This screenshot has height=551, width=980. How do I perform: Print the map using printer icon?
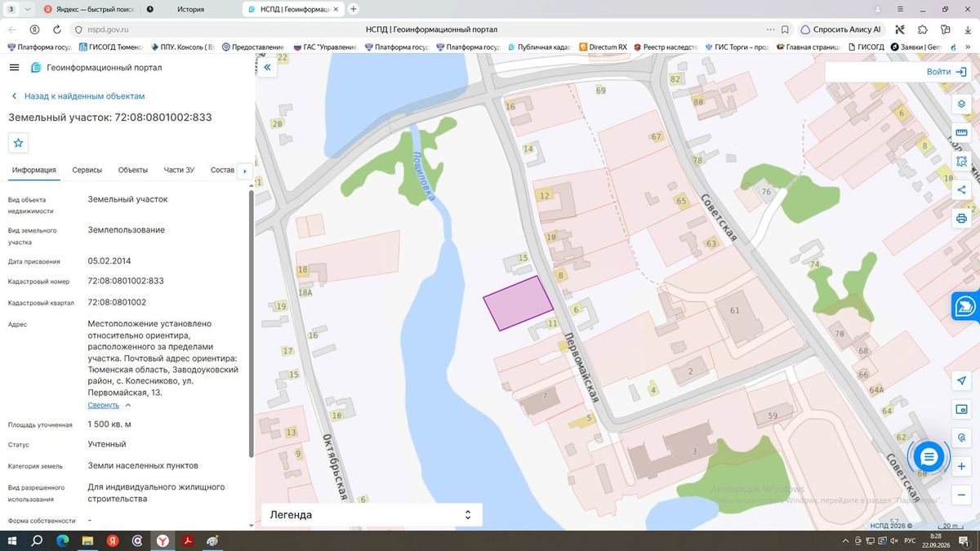[961, 218]
